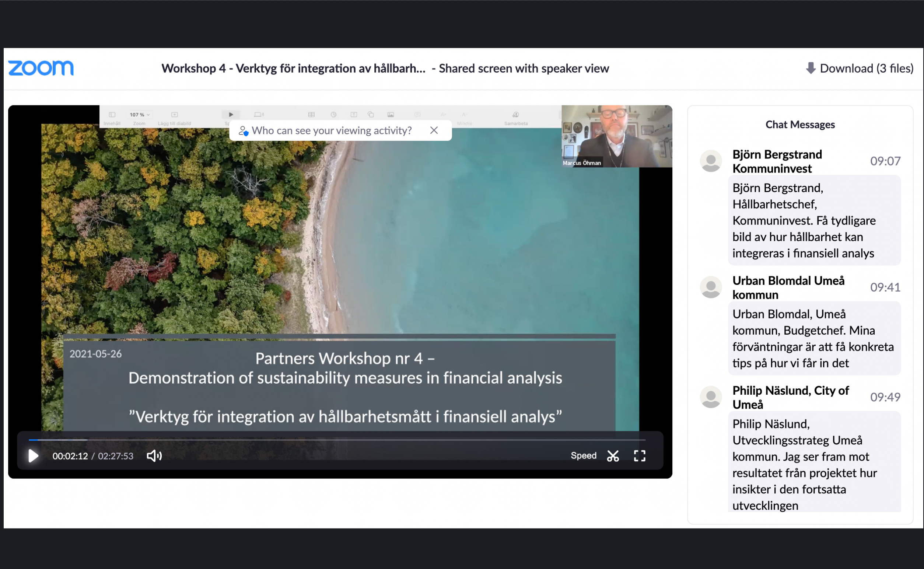Viewport: 924px width, 569px height.
Task: Click the Chat Messages panel header
Action: 800,125
